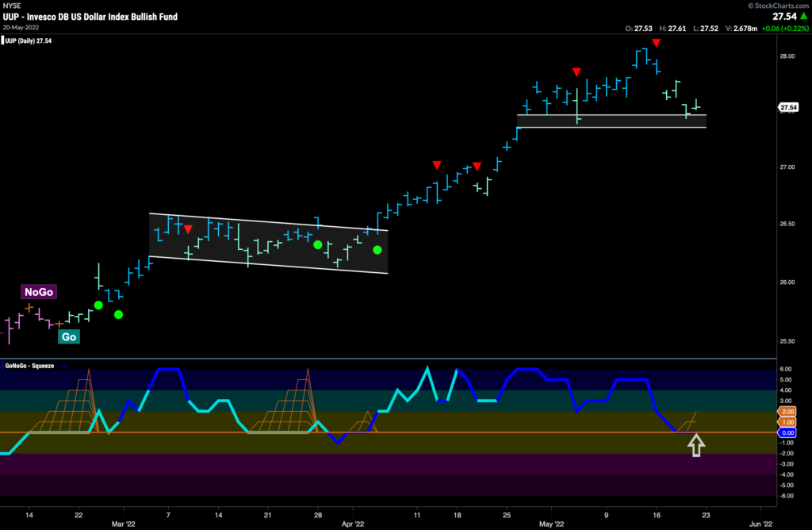Click the red triangle above the mid-May high
Screen dimensions: 812x530
click(656, 43)
